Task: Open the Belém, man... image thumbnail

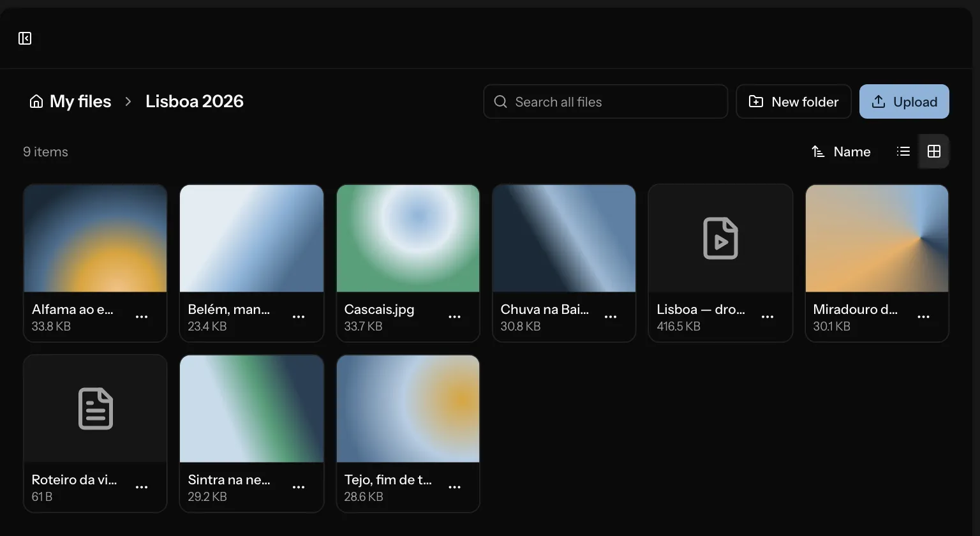Action: [251, 239]
